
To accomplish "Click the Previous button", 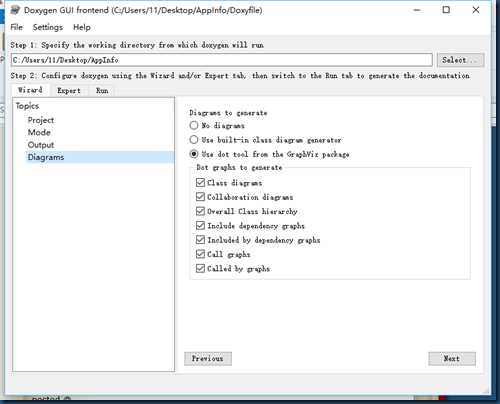I will point(208,359).
